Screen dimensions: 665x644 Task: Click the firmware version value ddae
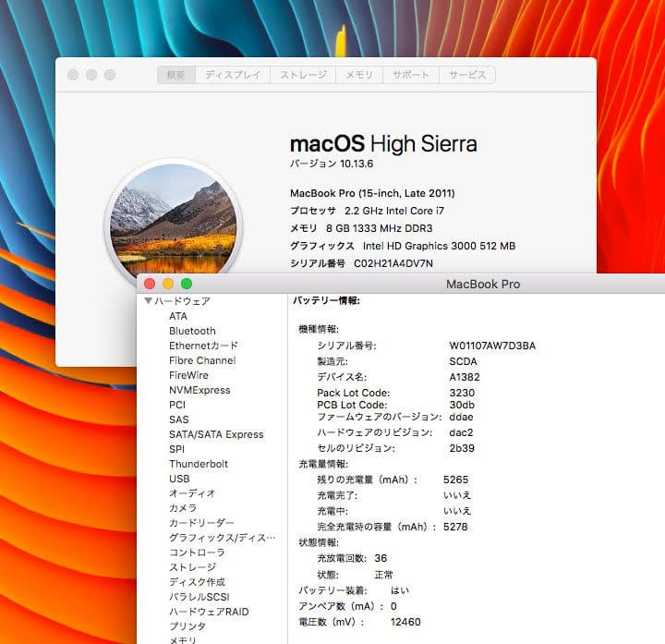tap(461, 417)
